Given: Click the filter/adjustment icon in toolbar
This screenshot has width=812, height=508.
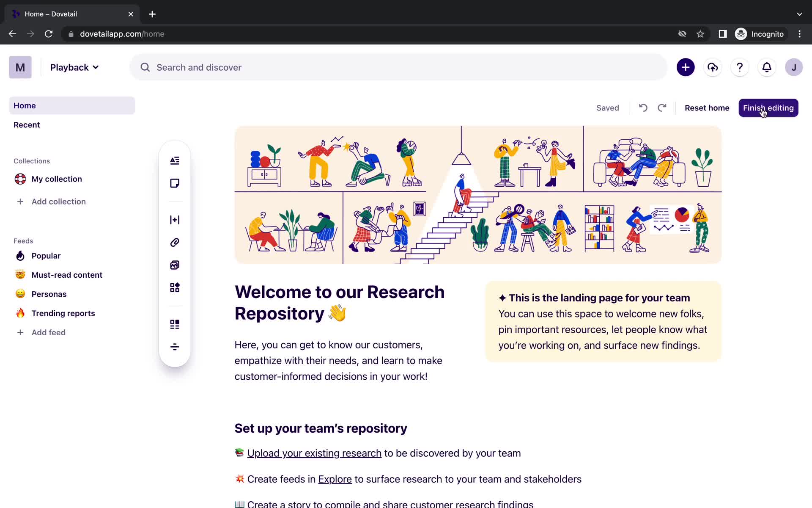Looking at the screenshot, I should 175,347.
